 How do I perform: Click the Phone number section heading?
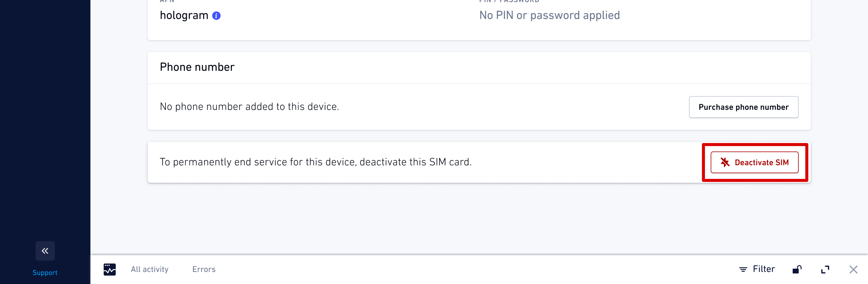coord(197,67)
